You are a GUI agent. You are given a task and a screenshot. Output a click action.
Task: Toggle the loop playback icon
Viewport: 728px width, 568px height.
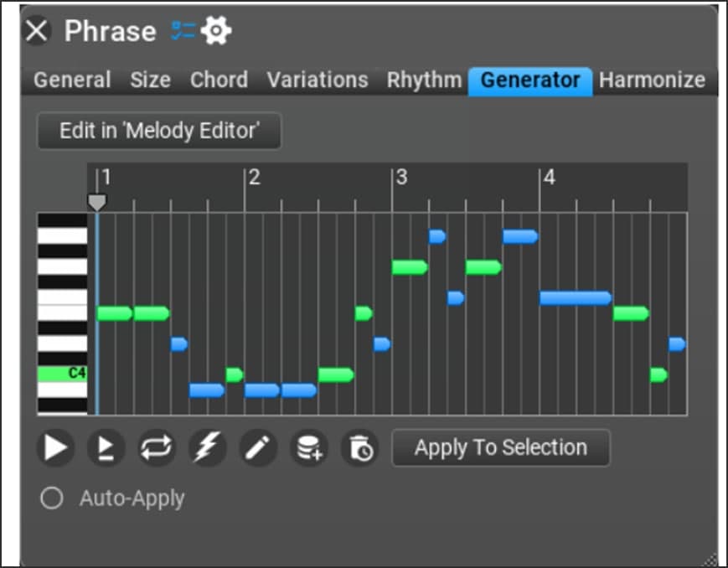tap(157, 448)
